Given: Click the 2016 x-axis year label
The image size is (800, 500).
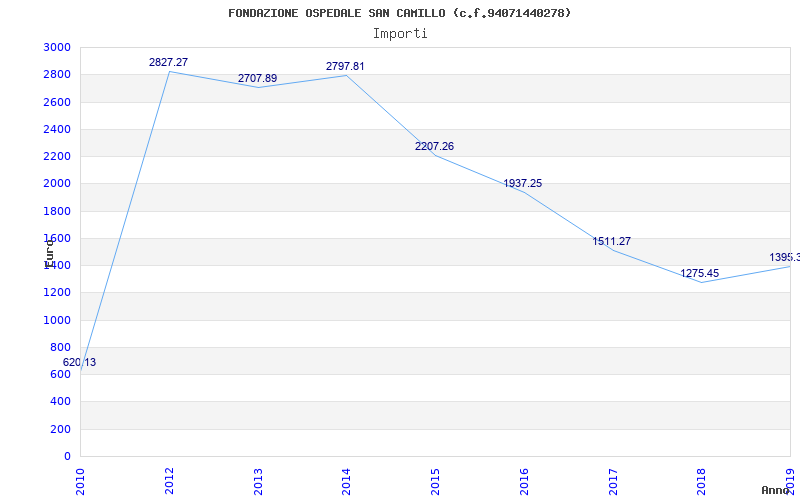Looking at the screenshot, I should coord(523,481).
